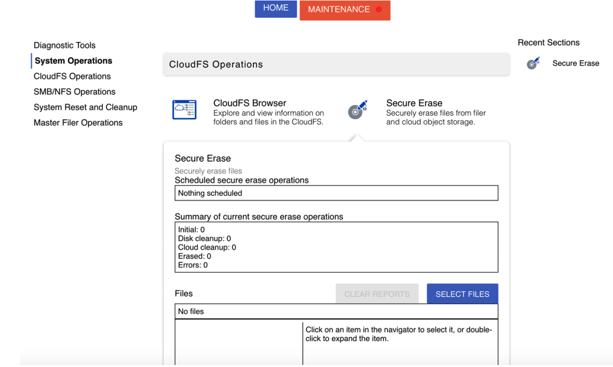Click 'Summary of current secure erase operations' label

tap(259, 217)
